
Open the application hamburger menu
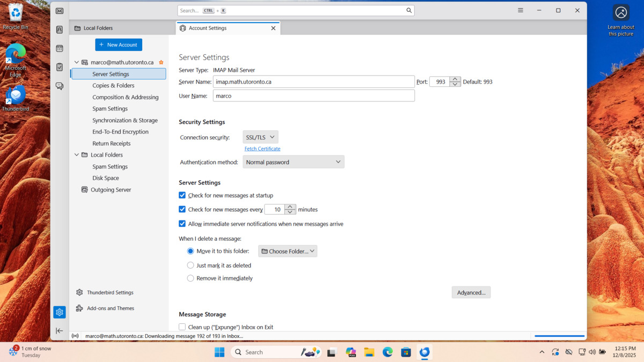pyautogui.click(x=520, y=10)
